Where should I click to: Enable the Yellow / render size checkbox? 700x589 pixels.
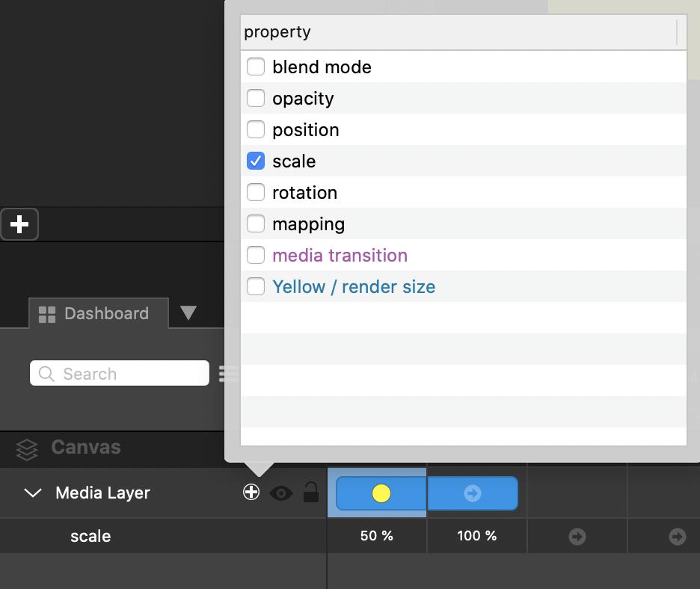[x=256, y=286]
